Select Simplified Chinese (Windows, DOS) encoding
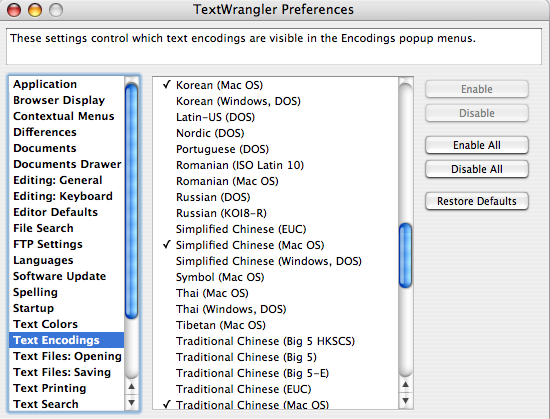 coord(276,261)
